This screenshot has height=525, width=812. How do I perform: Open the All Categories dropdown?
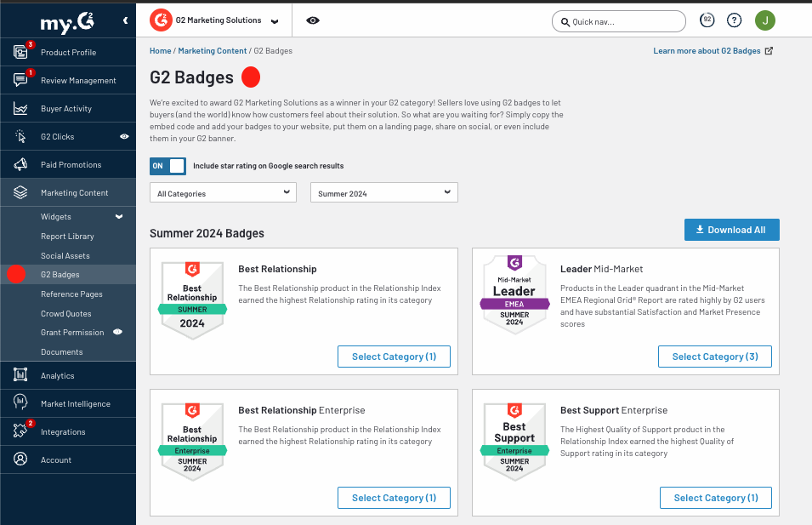click(224, 193)
